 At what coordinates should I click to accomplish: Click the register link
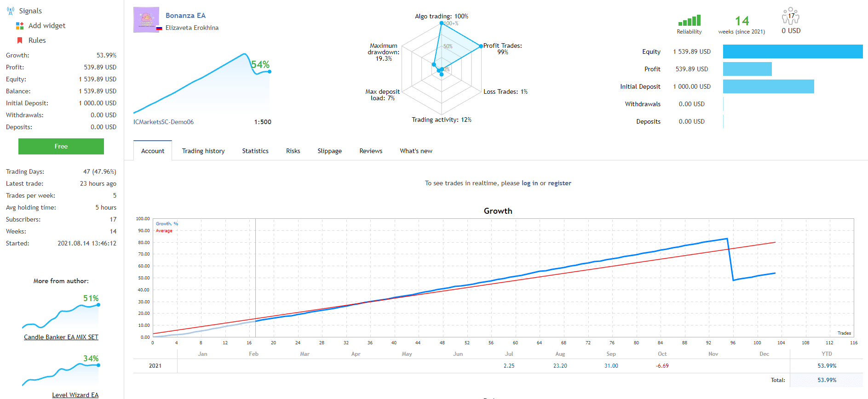coord(559,183)
